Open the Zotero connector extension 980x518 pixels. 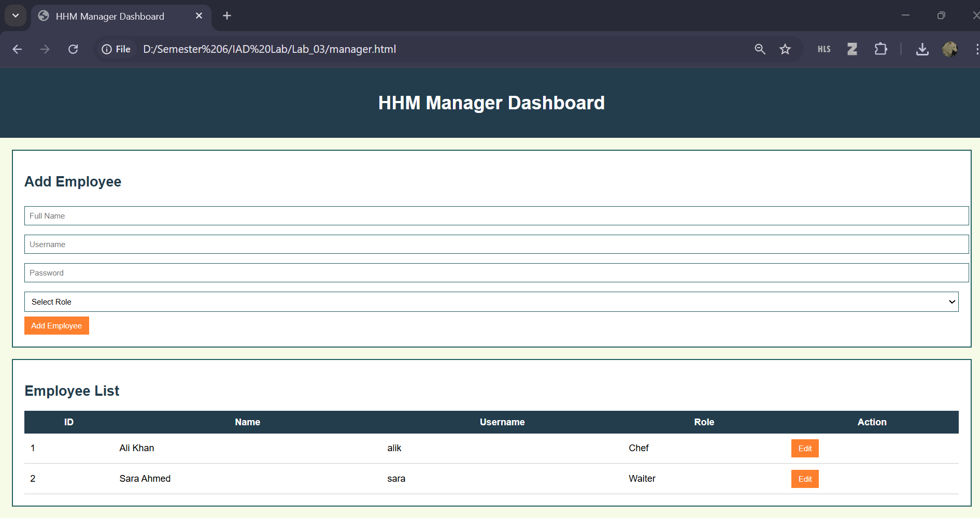pos(852,49)
